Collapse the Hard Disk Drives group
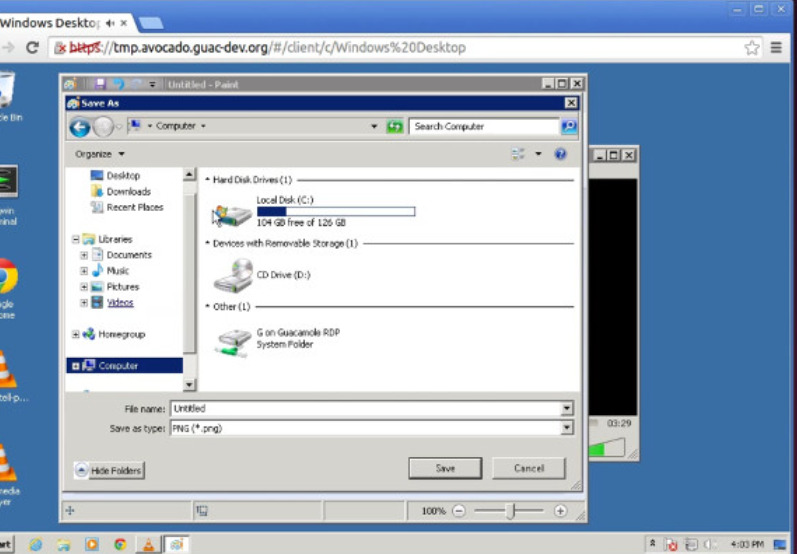 coord(208,180)
